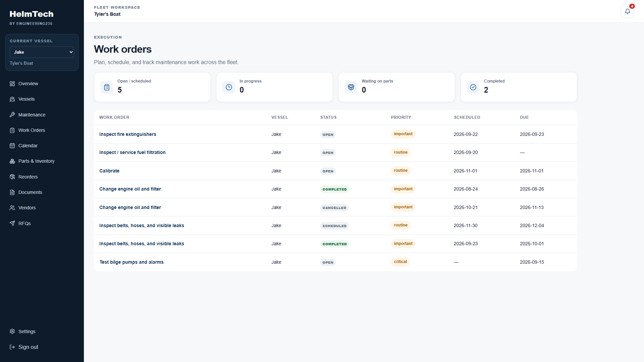Click the routine tag in Calibrate row

pos(401,170)
